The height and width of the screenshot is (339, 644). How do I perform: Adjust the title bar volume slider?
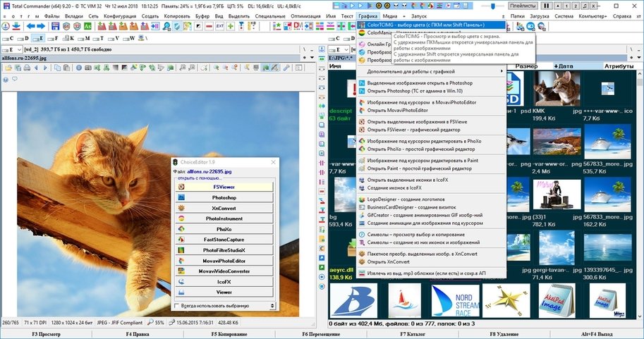click(492, 6)
